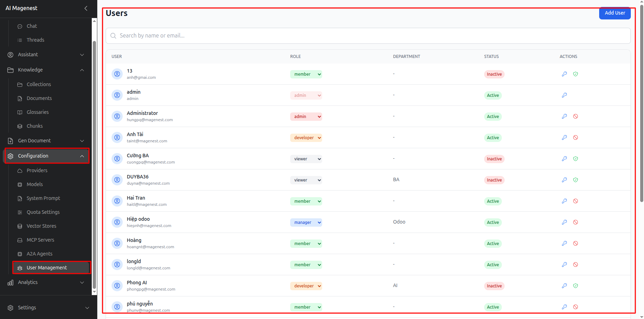Screen dimensions: 644x319
Task: Click avatar icon of Administrator
Action: point(117,116)
